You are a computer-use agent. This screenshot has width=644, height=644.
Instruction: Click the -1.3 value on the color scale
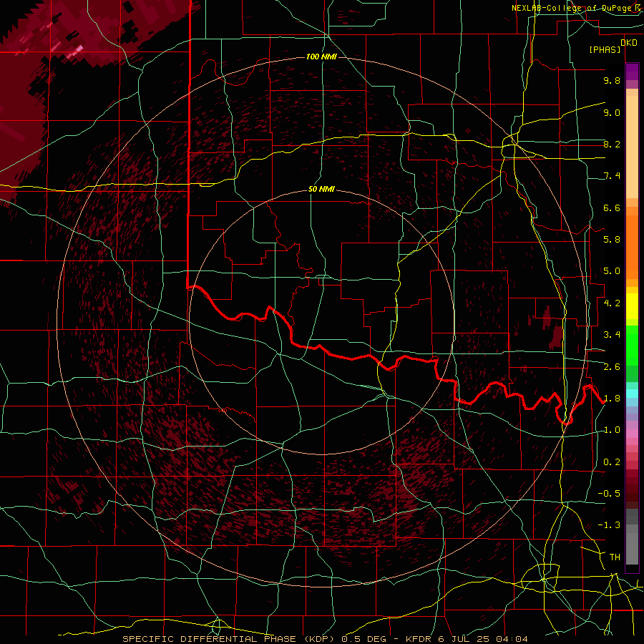click(x=609, y=525)
